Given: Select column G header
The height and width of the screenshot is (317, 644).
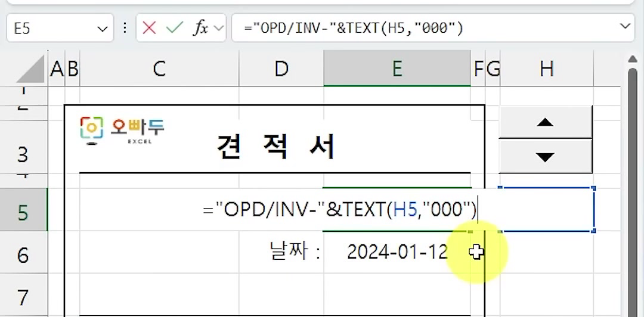Looking at the screenshot, I should (493, 69).
